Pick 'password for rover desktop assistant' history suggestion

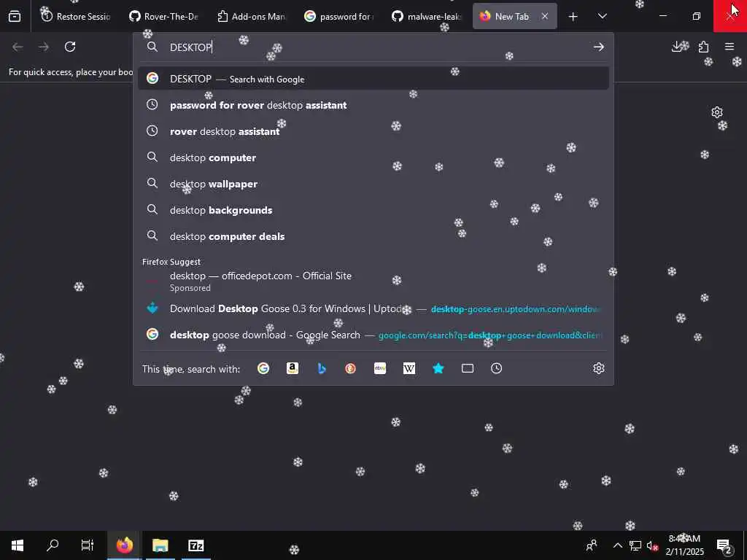373,105
